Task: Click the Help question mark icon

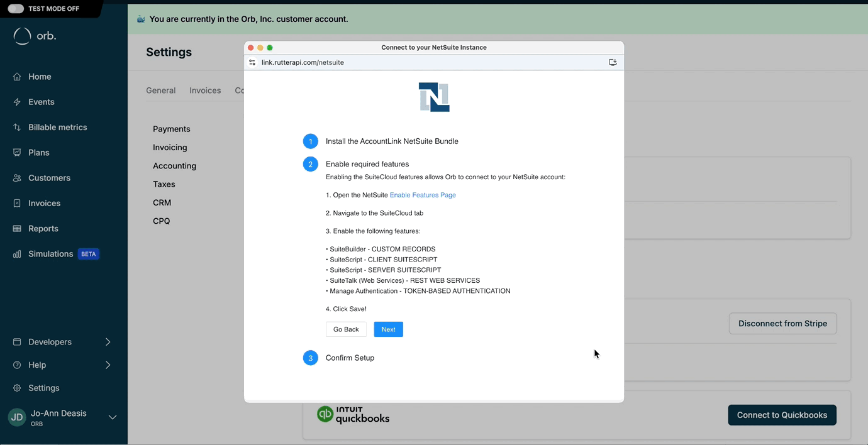Action: point(17,365)
